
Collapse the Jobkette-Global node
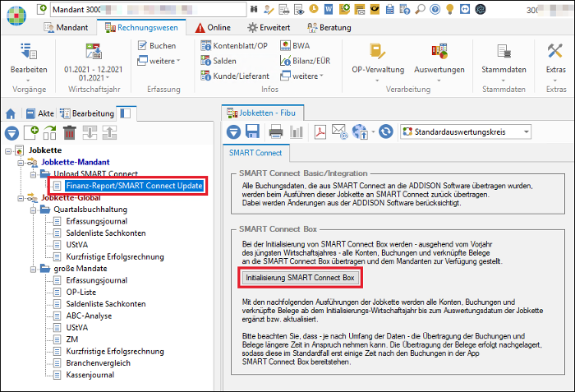[21, 198]
